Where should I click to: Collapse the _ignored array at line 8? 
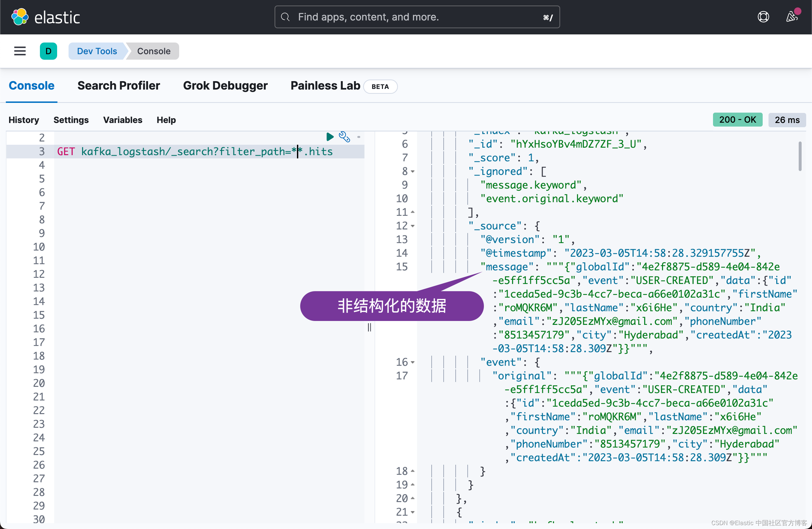[x=412, y=172]
